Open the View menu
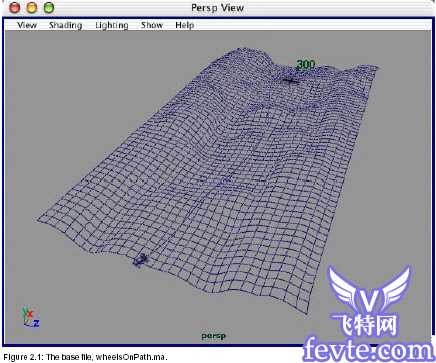Screen dimensions: 436x363 [x=27, y=25]
